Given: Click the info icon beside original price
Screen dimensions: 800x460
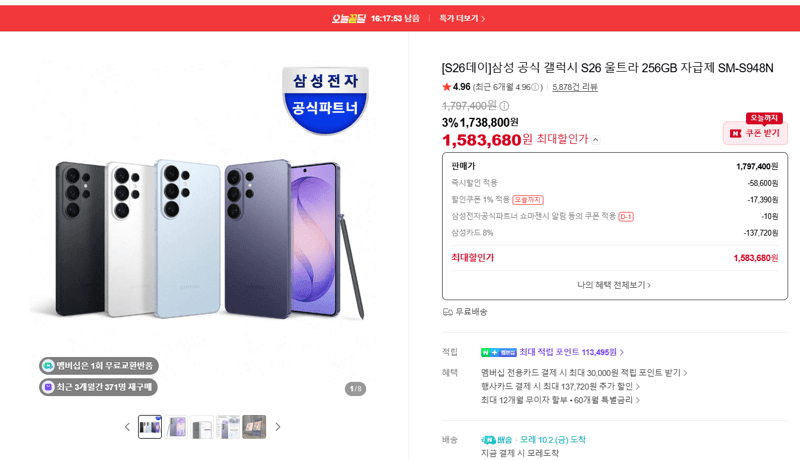Looking at the screenshot, I should coord(504,106).
